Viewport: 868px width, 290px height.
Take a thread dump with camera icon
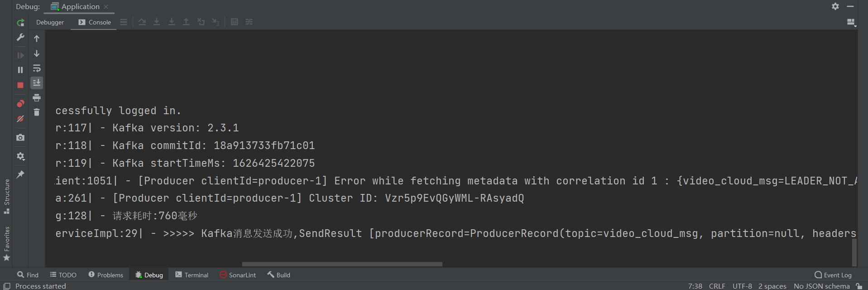(20, 137)
